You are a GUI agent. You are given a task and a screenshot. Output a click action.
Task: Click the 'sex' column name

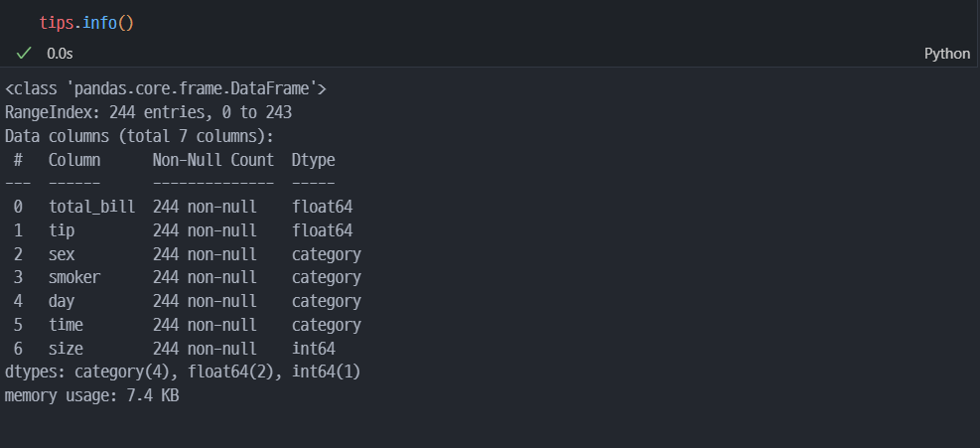coord(62,254)
